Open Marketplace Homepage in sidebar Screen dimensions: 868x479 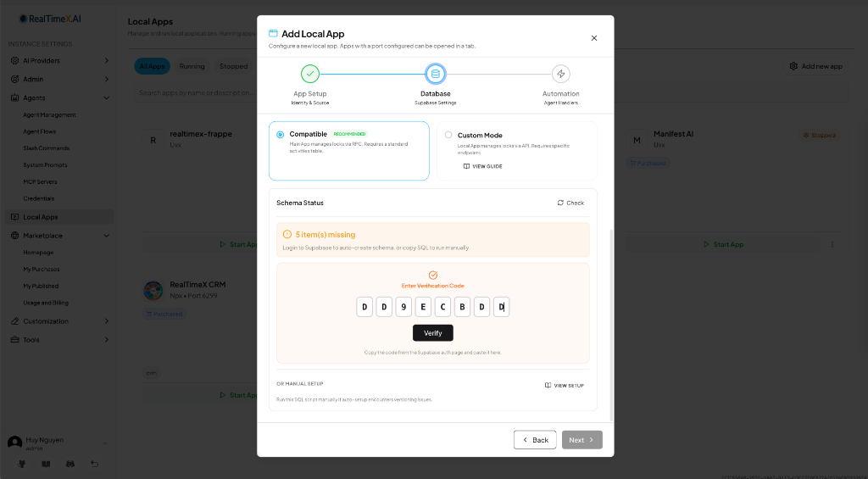38,253
